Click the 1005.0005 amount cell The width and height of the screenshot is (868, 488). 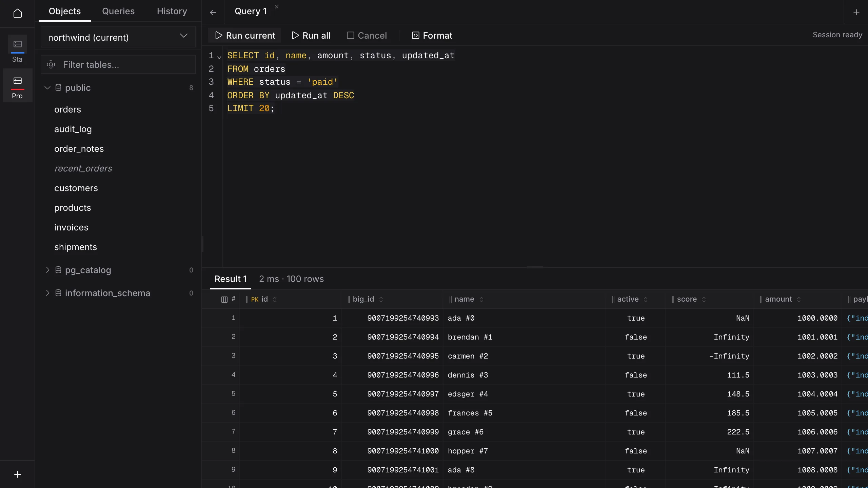point(798,413)
